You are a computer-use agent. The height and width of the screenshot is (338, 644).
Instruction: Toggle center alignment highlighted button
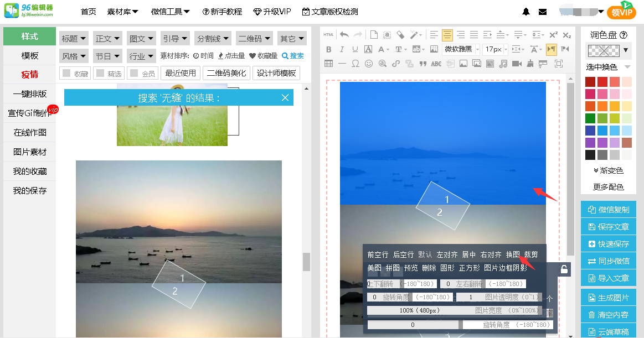[x=447, y=35]
